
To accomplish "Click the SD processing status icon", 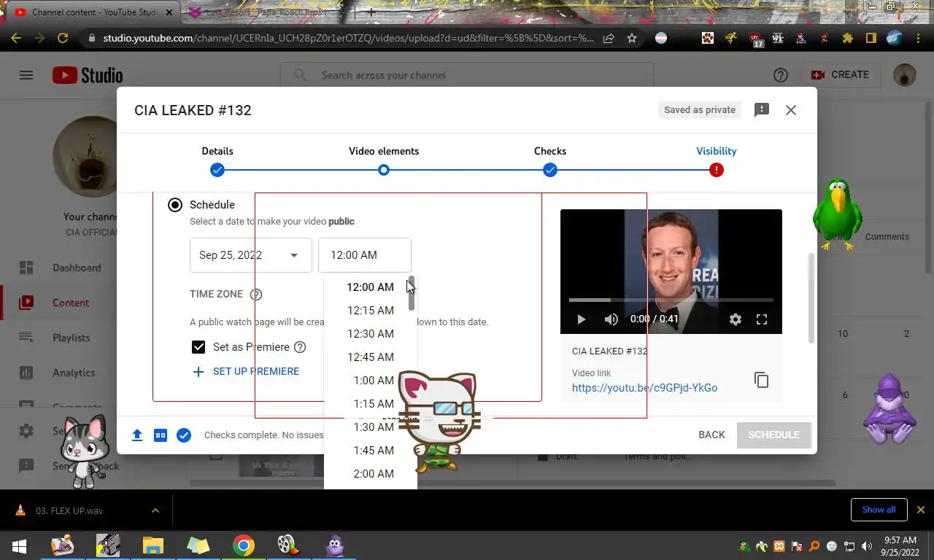I will pyautogui.click(x=161, y=435).
